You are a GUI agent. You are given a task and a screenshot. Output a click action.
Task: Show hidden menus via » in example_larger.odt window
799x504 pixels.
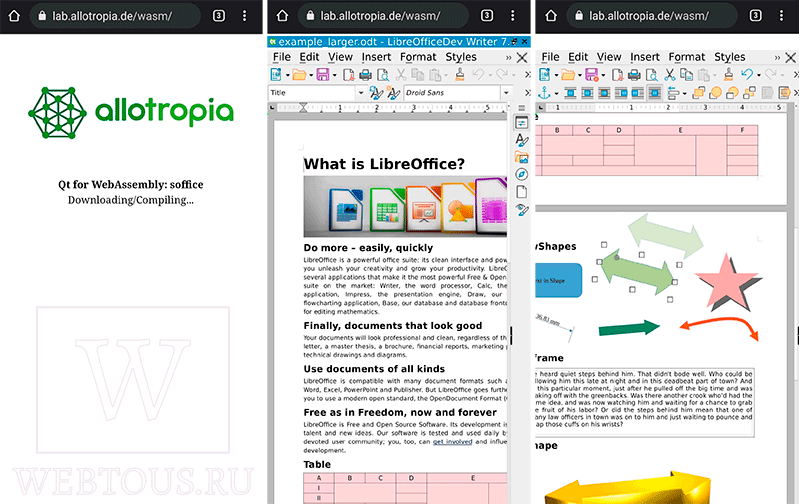(508, 58)
